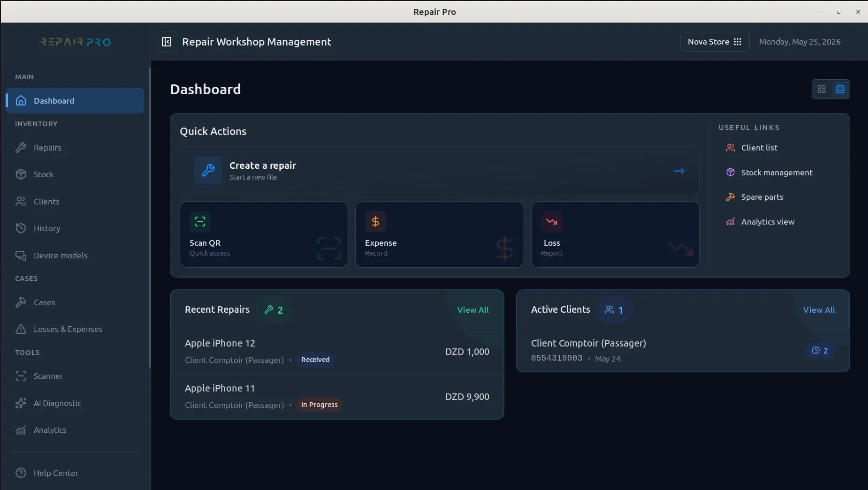This screenshot has width=868, height=490.
Task: Open the Help Center
Action: [75, 473]
